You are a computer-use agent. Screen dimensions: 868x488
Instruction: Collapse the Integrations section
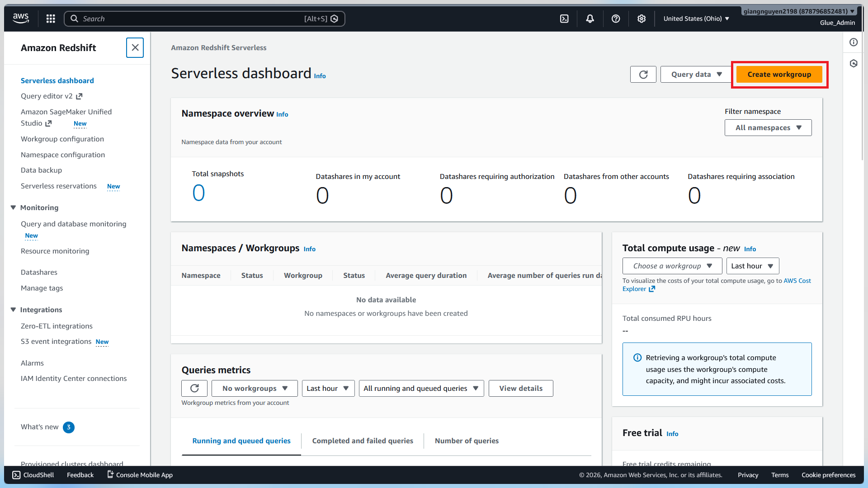[x=13, y=310]
